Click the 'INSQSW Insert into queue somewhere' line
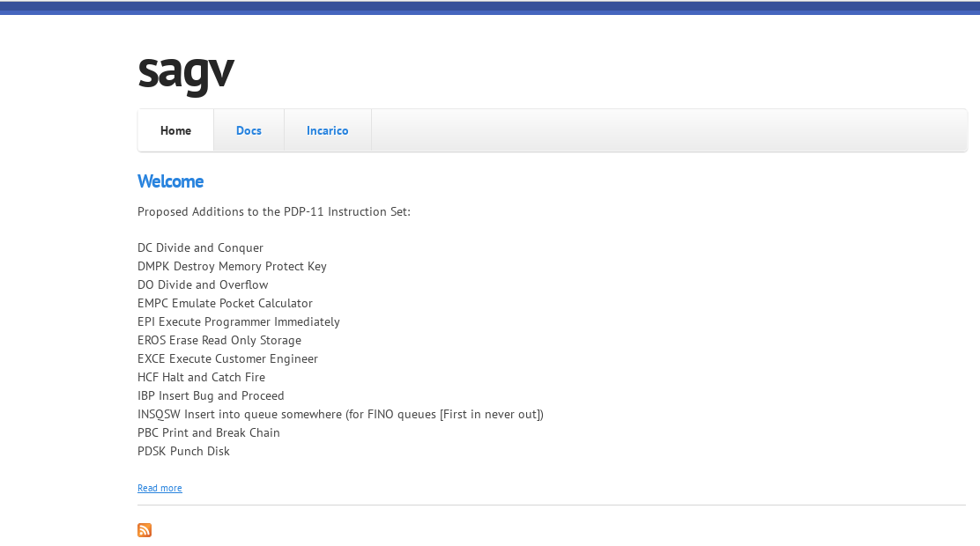 340,414
